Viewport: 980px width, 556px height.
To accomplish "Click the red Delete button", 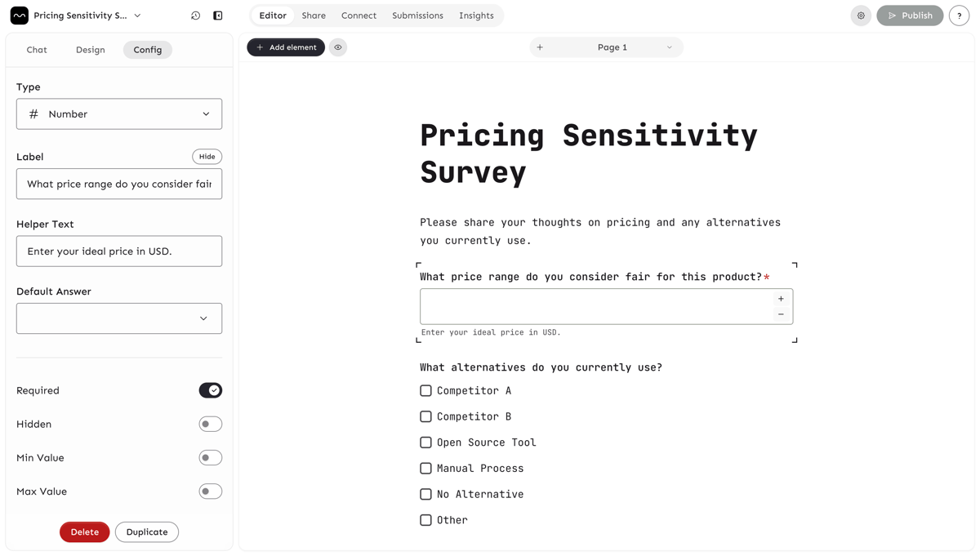I will [85, 532].
